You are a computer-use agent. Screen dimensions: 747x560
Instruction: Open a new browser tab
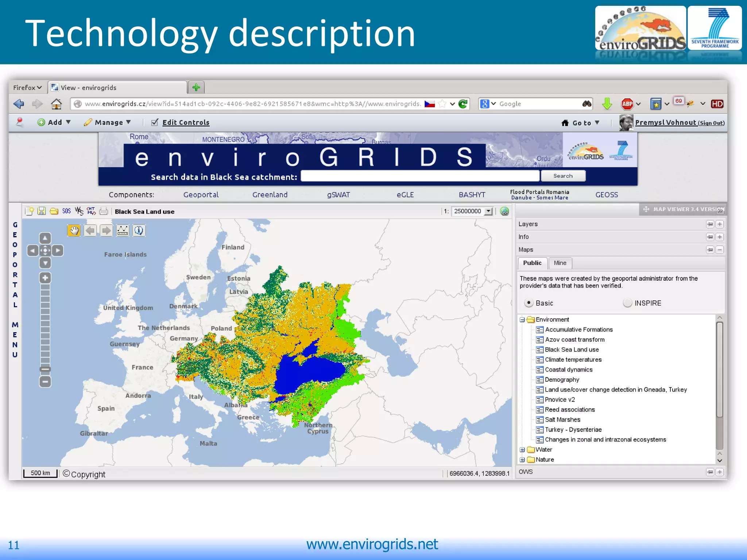[x=196, y=87]
